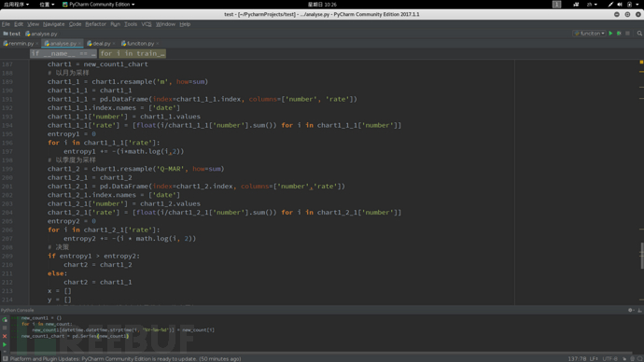
Task: Close the funciton.py tab
Action: [x=158, y=44]
